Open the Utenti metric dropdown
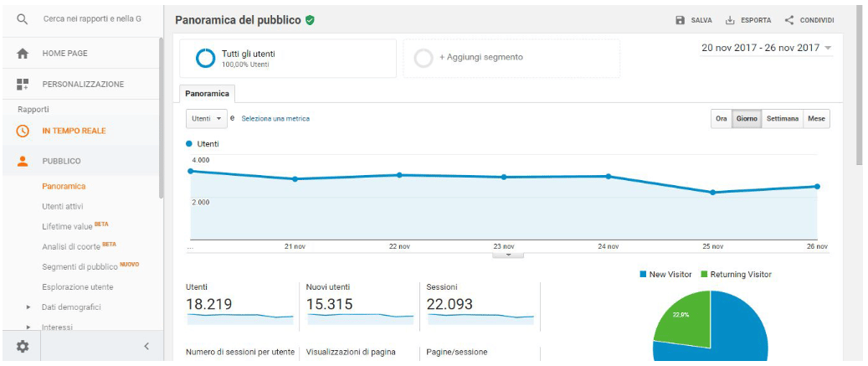 (x=207, y=118)
